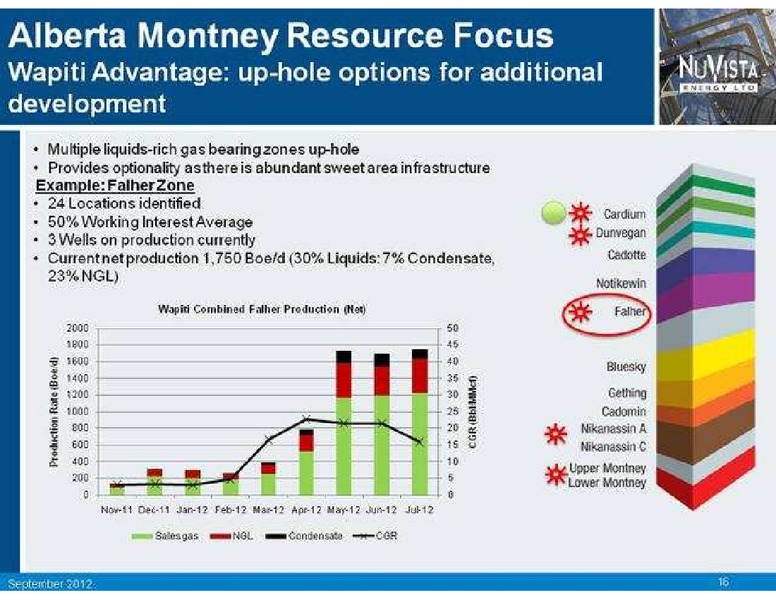Viewport: 776px width, 600px height.
Task: Select the Mar-12 stacked production bar
Action: pyautogui.click(x=268, y=478)
